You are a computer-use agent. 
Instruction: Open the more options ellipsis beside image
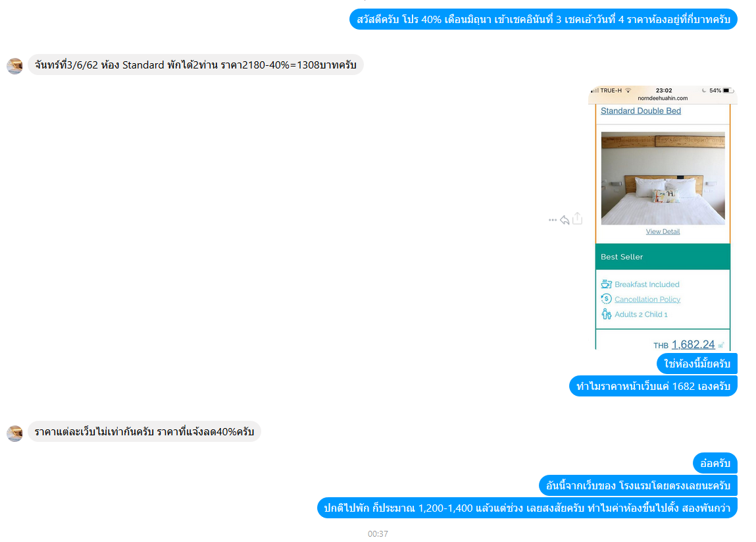[553, 220]
